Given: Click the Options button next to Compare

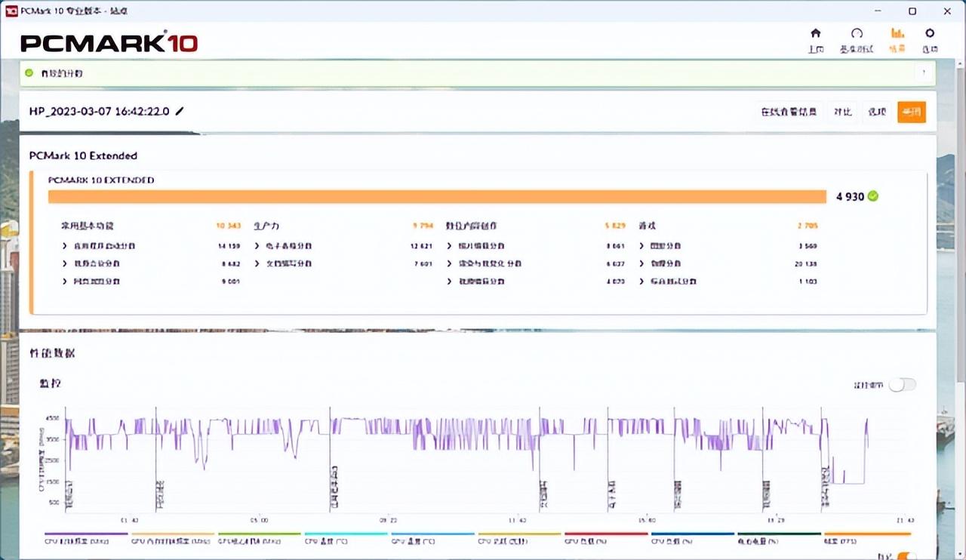Looking at the screenshot, I should (x=876, y=112).
